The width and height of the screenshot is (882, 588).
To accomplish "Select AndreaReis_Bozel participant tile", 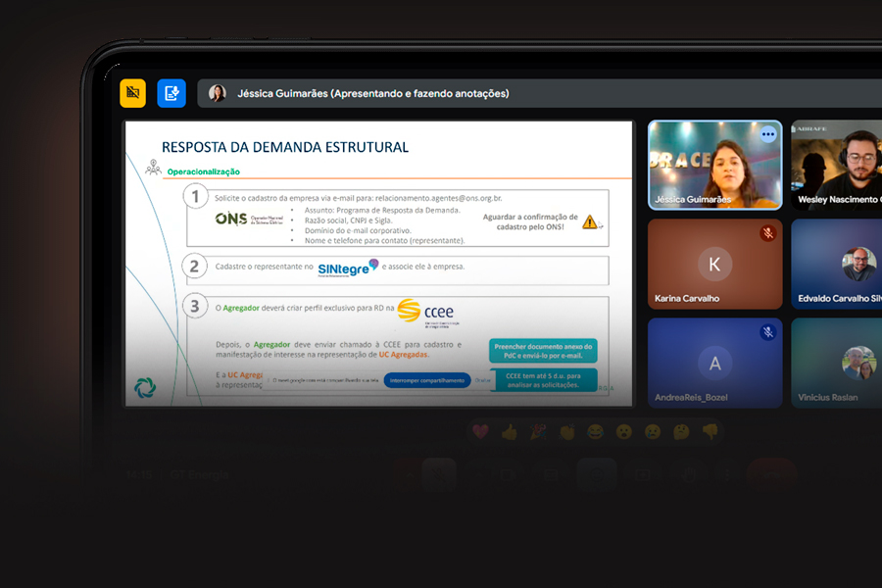I will pos(715,363).
